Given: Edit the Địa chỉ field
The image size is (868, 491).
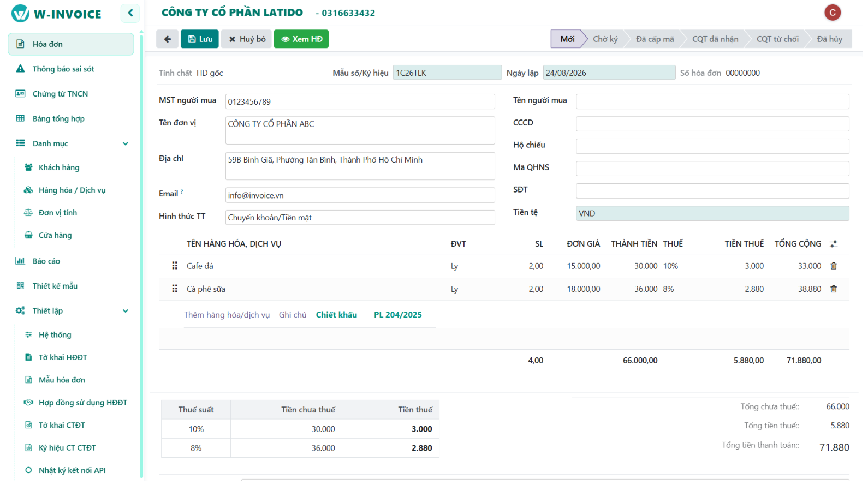Looking at the screenshot, I should [x=360, y=166].
